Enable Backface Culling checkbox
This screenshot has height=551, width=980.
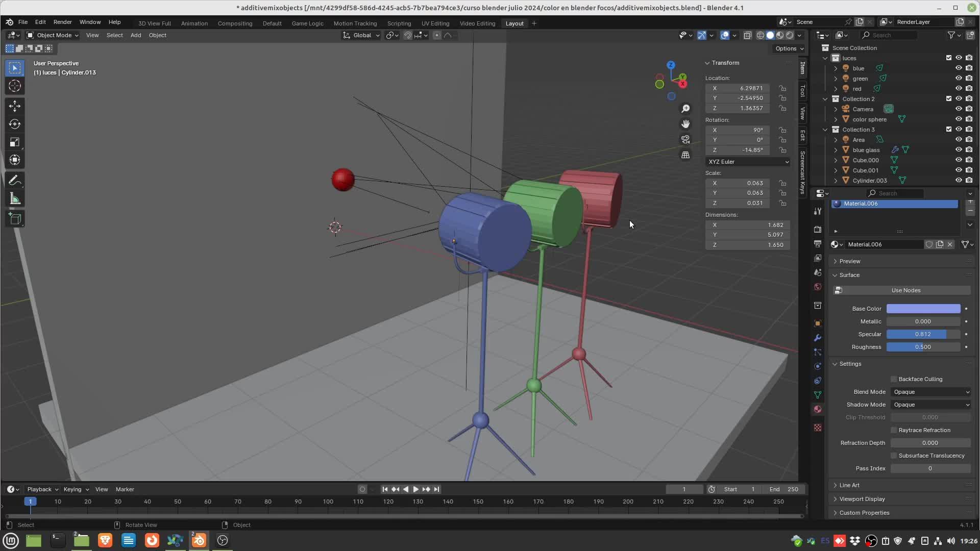(x=894, y=379)
